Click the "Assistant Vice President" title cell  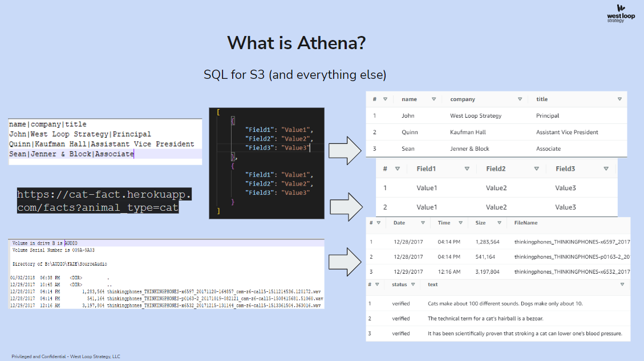point(567,132)
